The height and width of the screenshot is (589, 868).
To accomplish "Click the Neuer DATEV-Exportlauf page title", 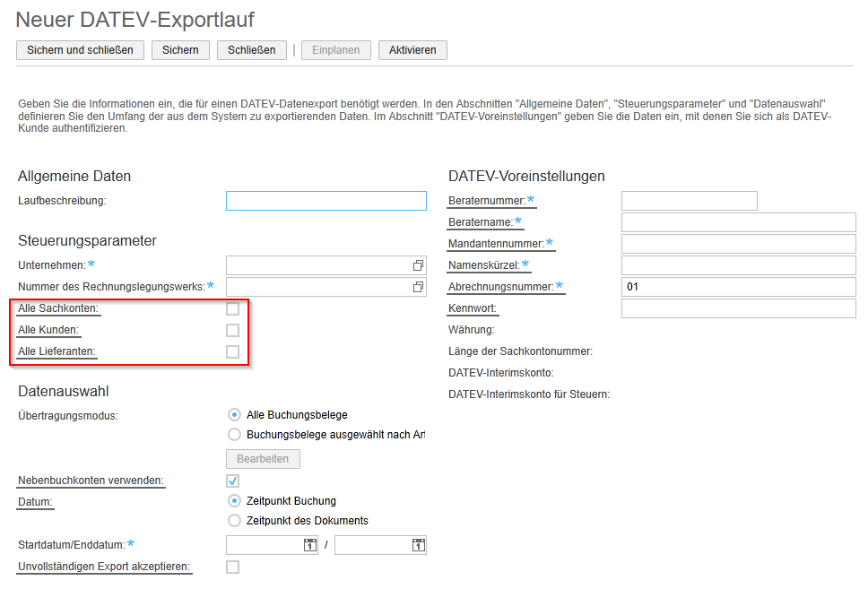I will click(x=135, y=20).
